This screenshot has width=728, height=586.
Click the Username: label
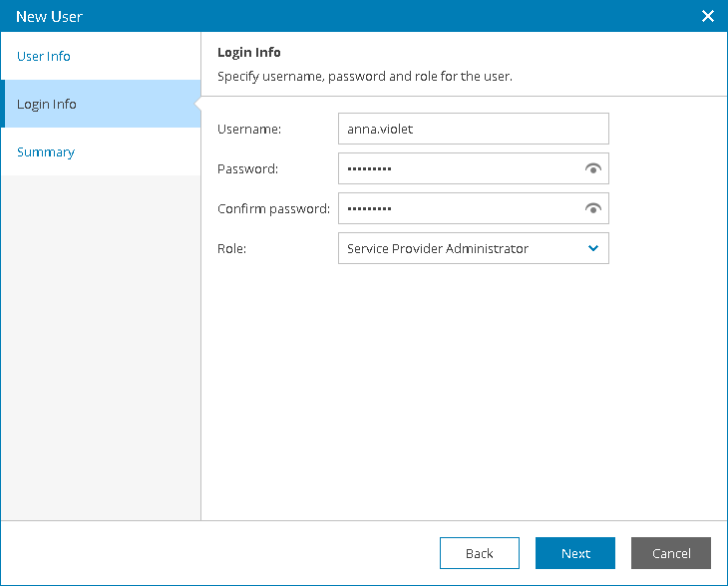click(x=249, y=129)
